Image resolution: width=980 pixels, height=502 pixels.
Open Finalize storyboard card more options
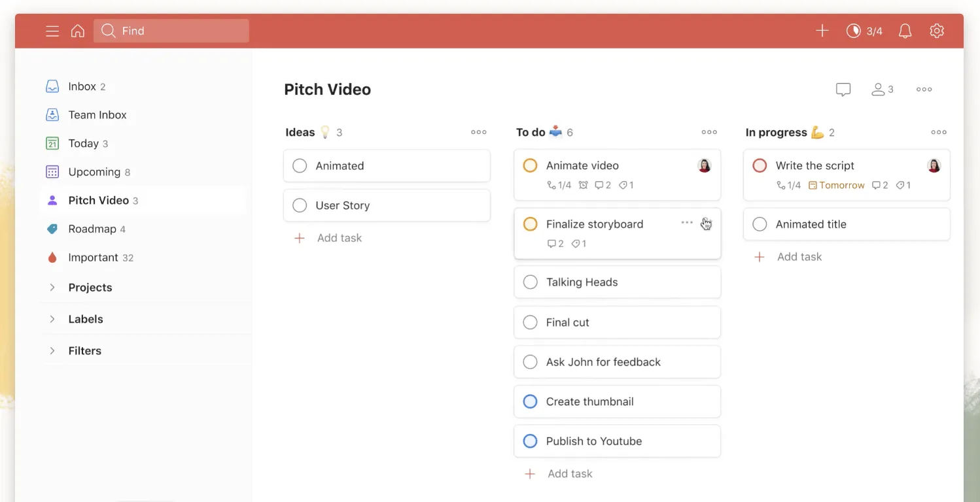coord(687,223)
